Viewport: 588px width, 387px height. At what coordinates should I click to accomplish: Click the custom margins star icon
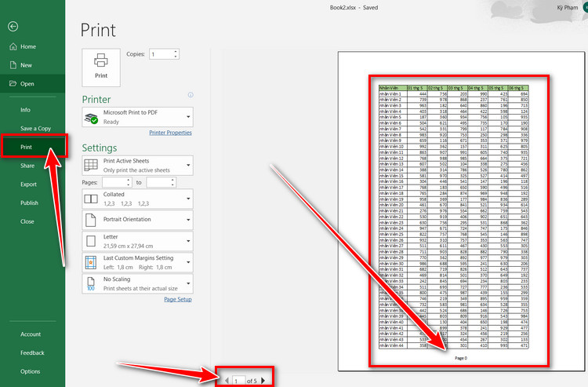coord(91,263)
